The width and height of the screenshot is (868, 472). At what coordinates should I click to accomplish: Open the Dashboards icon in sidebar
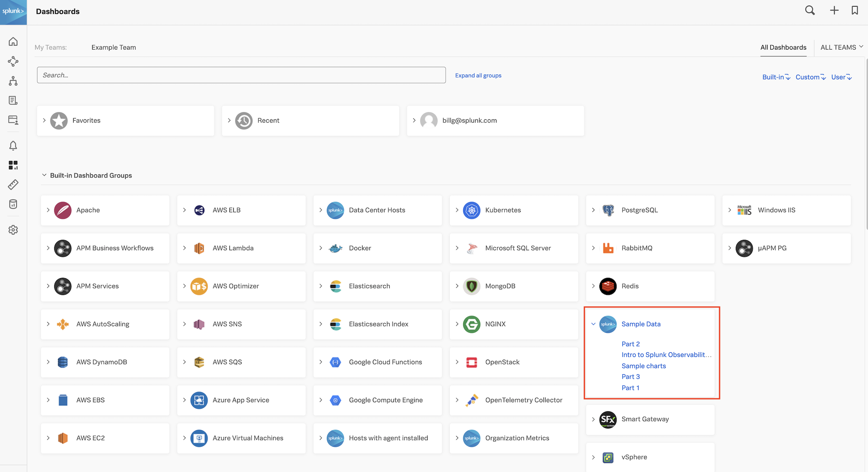tap(13, 165)
